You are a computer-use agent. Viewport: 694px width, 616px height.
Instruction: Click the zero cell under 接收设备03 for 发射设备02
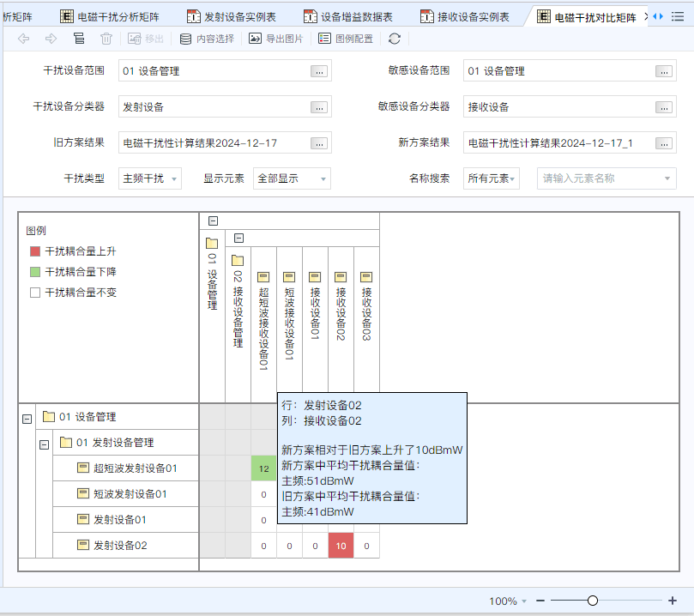tap(366, 546)
